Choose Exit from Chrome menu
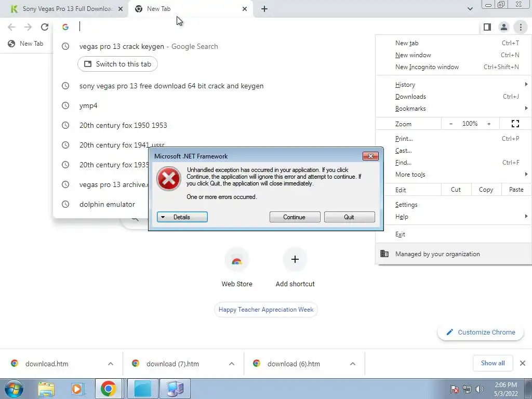The height and width of the screenshot is (399, 532). [x=454, y=234]
